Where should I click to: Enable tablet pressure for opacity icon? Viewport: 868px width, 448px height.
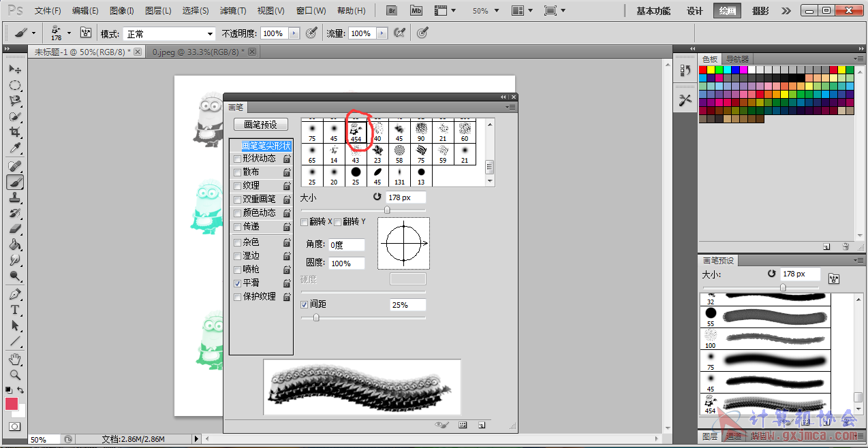[x=311, y=33]
